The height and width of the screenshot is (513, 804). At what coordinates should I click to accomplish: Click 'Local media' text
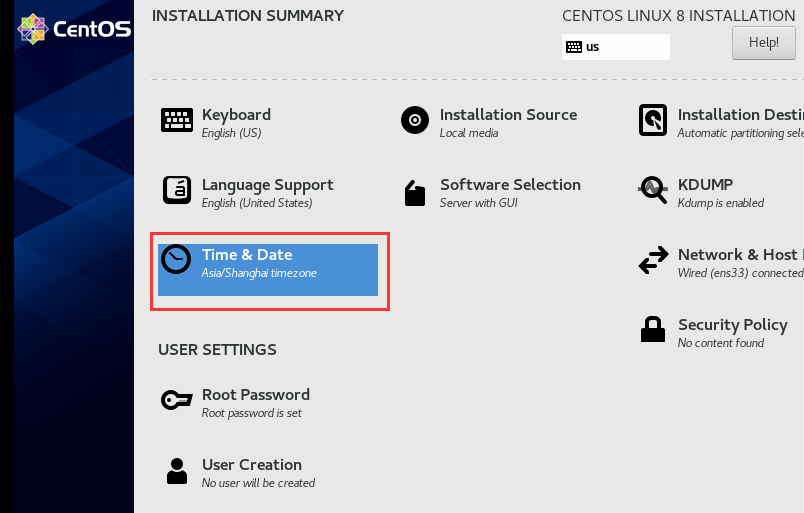[469, 133]
